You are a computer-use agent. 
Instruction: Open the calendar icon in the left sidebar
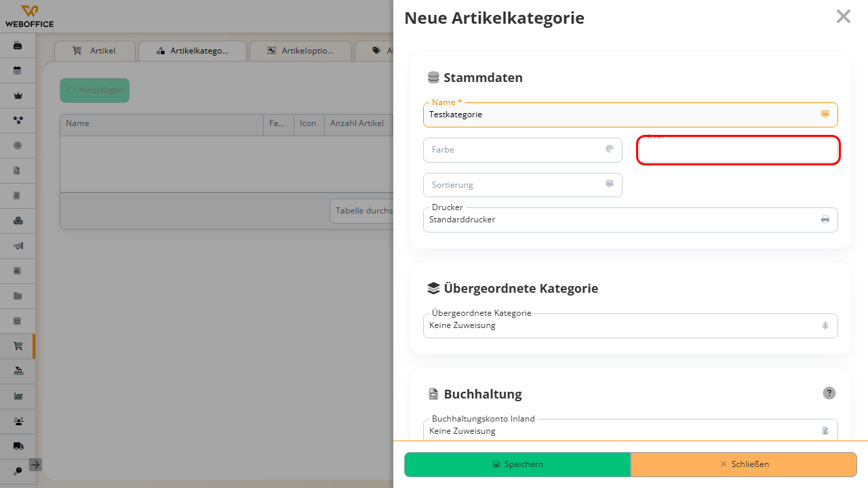click(18, 70)
